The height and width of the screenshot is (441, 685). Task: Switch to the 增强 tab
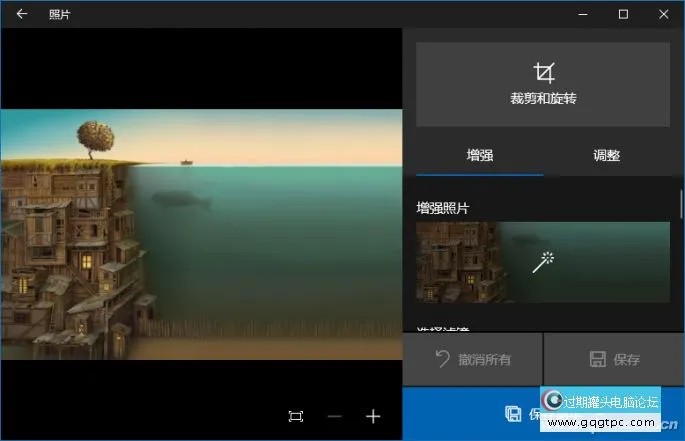click(x=480, y=156)
